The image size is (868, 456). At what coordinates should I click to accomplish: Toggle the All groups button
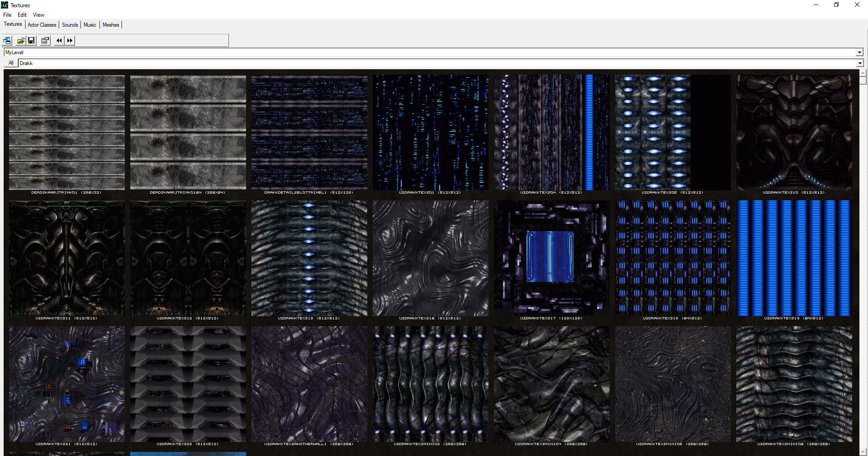[11, 63]
